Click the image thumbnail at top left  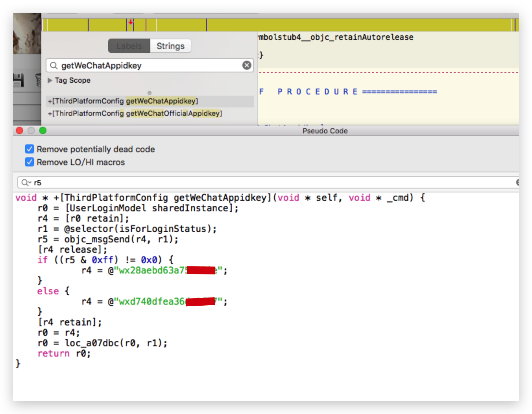pos(27,33)
